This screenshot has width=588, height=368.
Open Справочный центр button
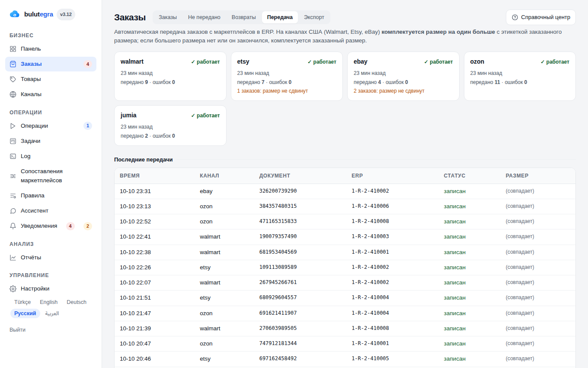tap(541, 17)
